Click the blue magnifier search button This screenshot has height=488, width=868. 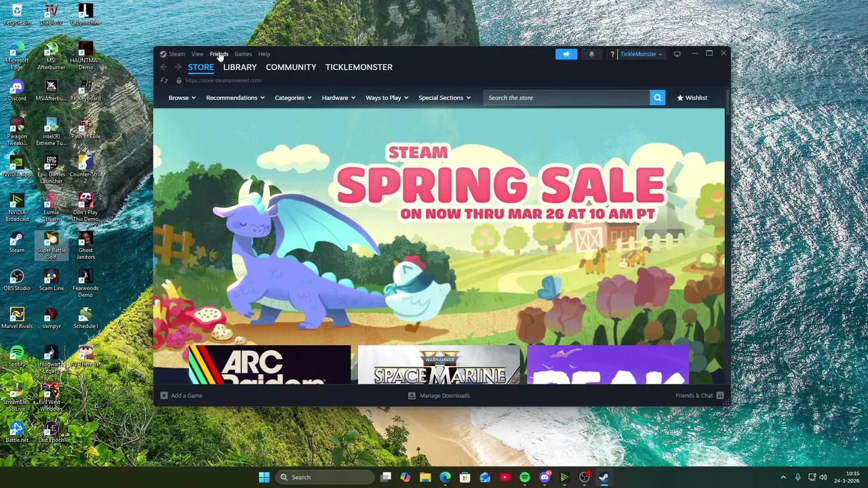[x=657, y=98]
